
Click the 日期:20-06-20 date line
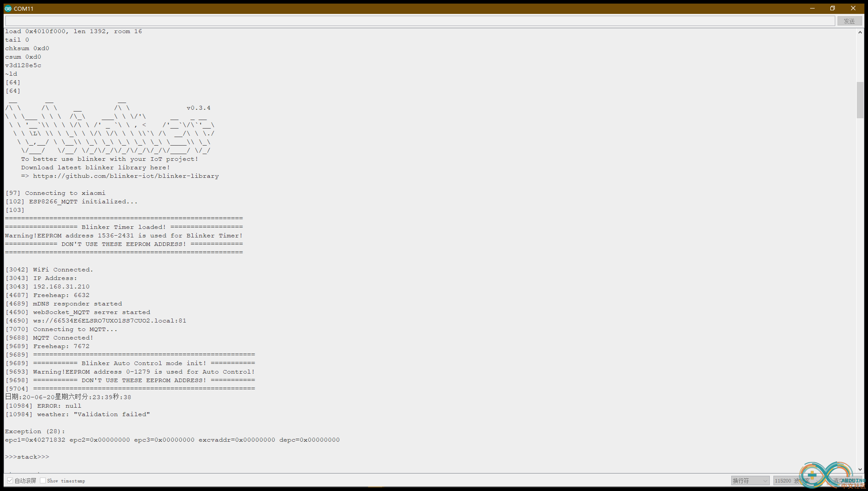[68, 397]
